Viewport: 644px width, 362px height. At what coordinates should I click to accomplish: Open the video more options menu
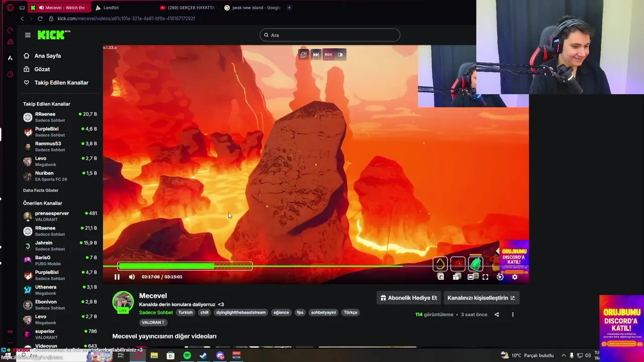tap(513, 314)
